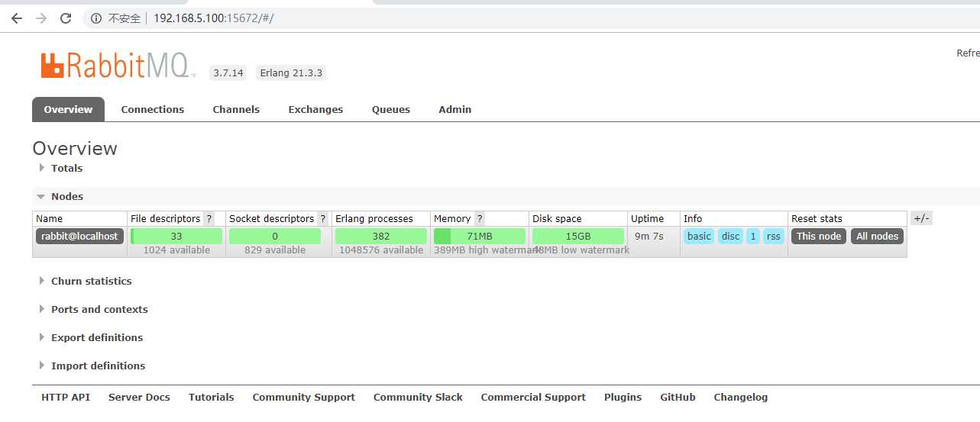Open the Exchanges tab

(315, 109)
